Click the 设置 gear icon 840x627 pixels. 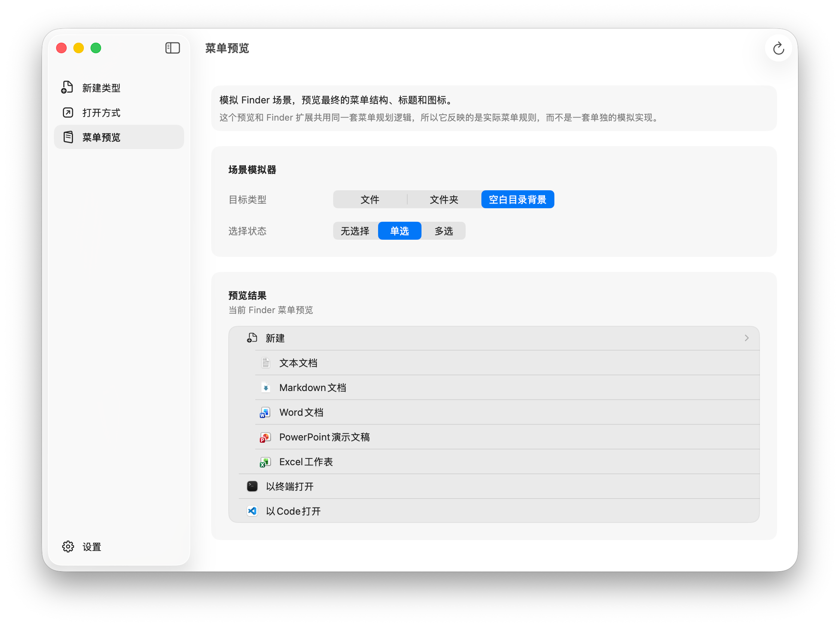coord(68,546)
